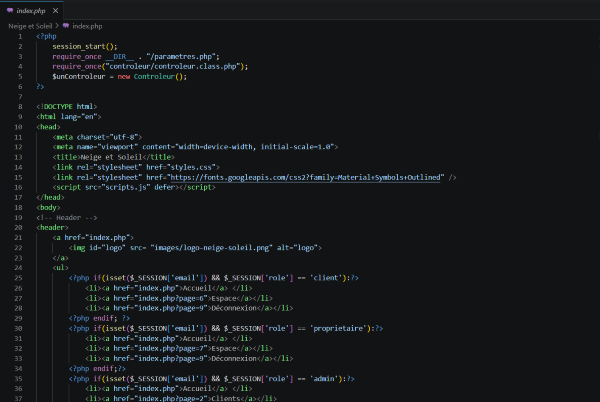Click the script src="scripts.js" line
This screenshot has height=402, width=600.
[x=134, y=187]
